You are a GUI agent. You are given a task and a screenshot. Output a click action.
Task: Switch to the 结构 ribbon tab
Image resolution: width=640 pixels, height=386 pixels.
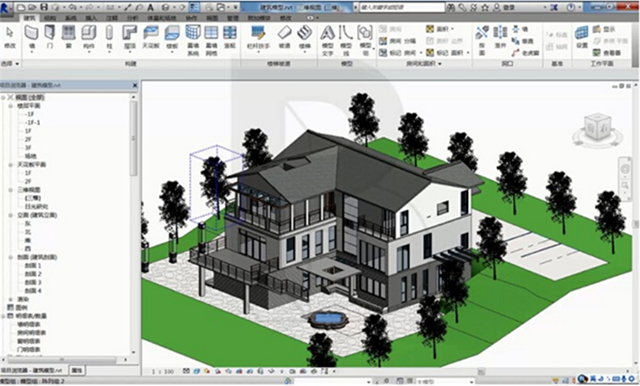click(50, 18)
